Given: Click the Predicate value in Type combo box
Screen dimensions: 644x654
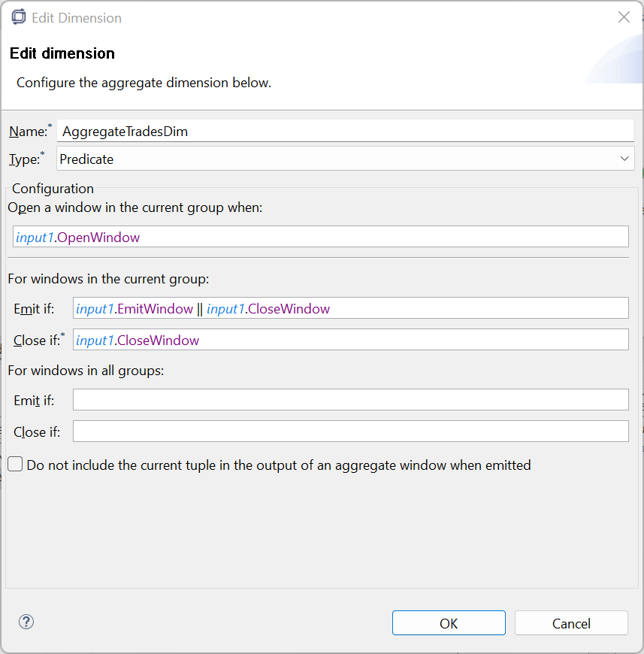Looking at the screenshot, I should [x=86, y=159].
